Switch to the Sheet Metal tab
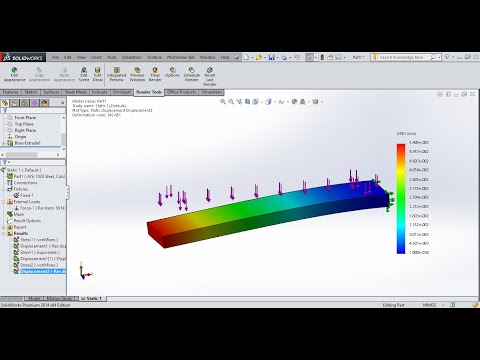The height and width of the screenshot is (360, 480). coord(76,92)
